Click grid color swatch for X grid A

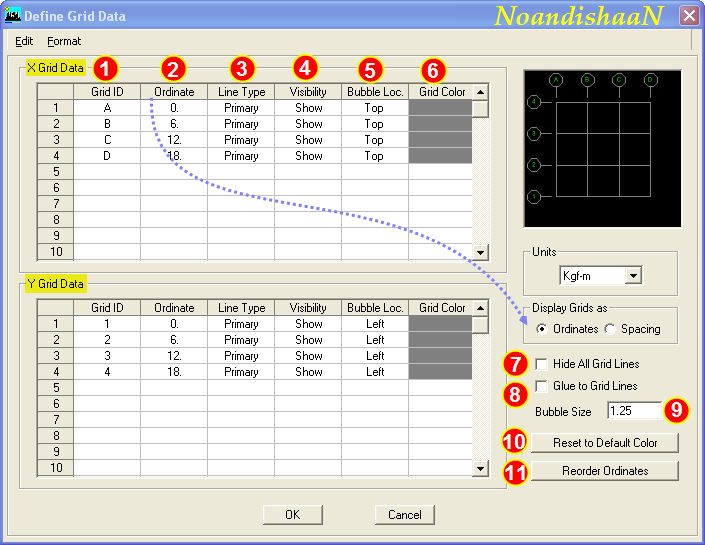click(440, 108)
